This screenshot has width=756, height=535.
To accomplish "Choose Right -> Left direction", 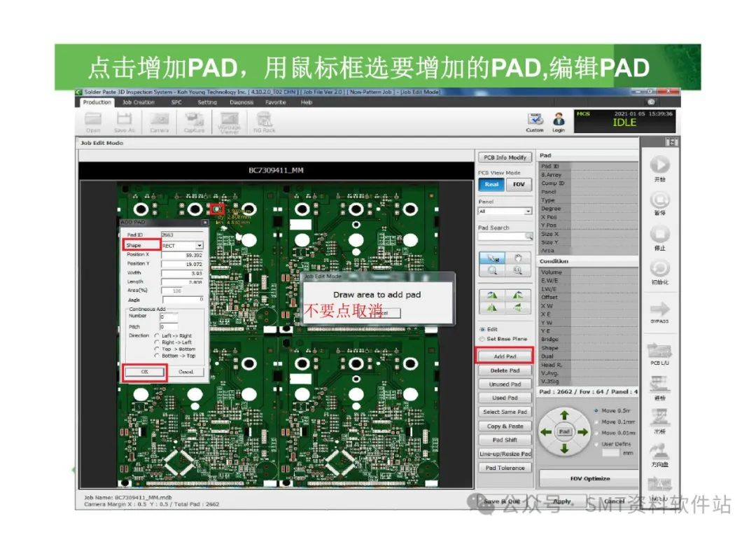I will (x=157, y=342).
